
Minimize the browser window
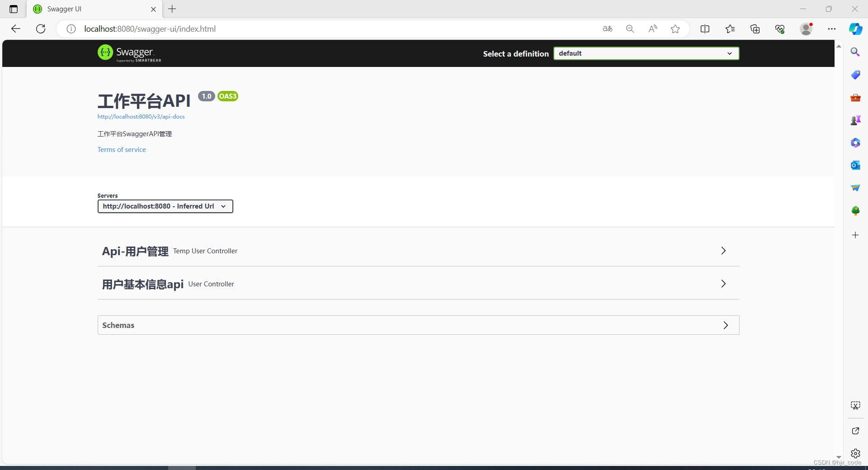[x=803, y=9]
